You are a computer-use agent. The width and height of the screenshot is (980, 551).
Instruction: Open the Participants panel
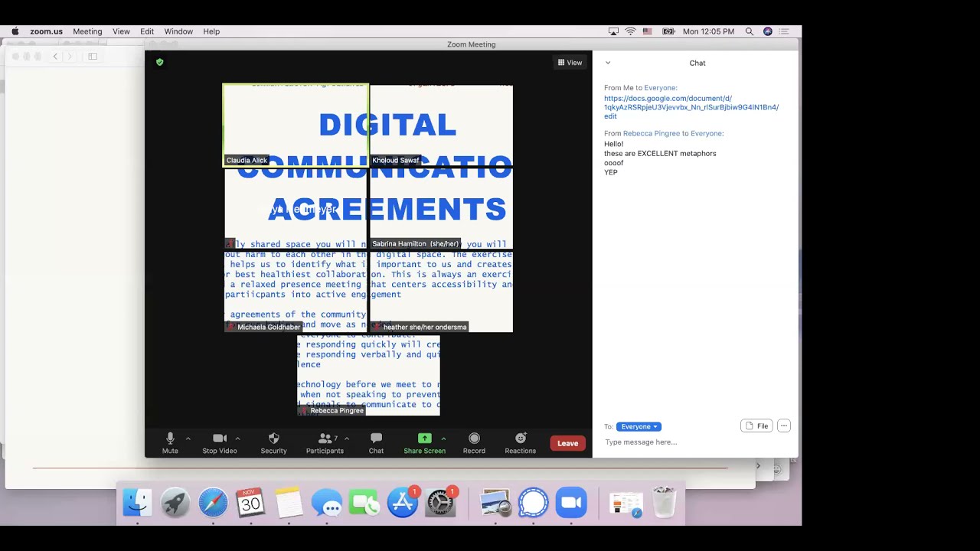click(325, 443)
